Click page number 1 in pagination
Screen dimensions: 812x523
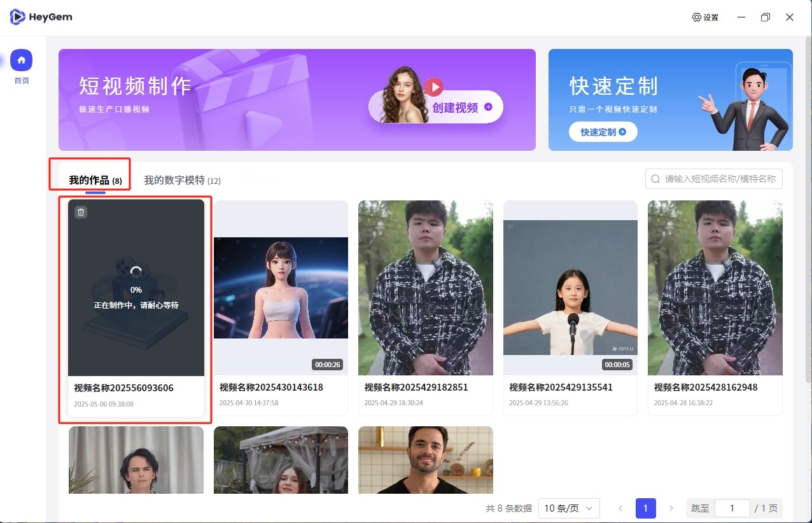coord(645,508)
